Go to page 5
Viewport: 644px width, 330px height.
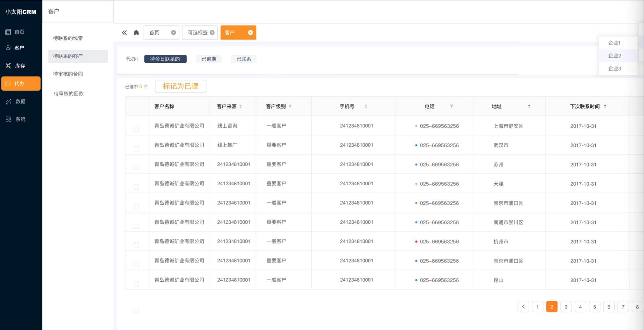click(595, 307)
